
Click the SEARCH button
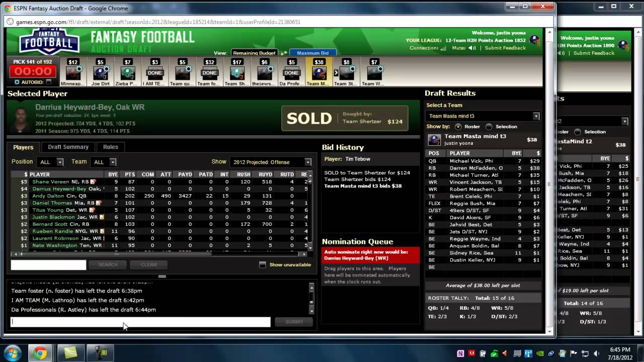tap(108, 264)
